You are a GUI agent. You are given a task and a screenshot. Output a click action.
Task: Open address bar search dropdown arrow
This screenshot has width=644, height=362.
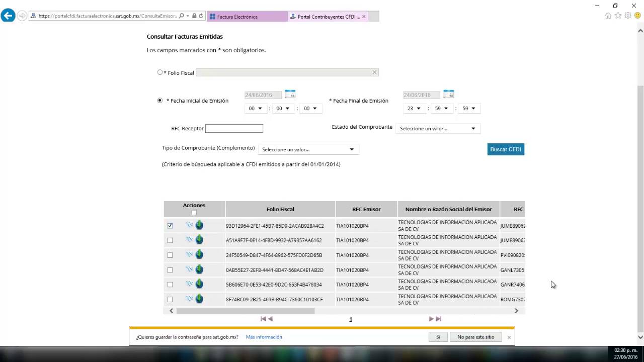[x=188, y=16]
